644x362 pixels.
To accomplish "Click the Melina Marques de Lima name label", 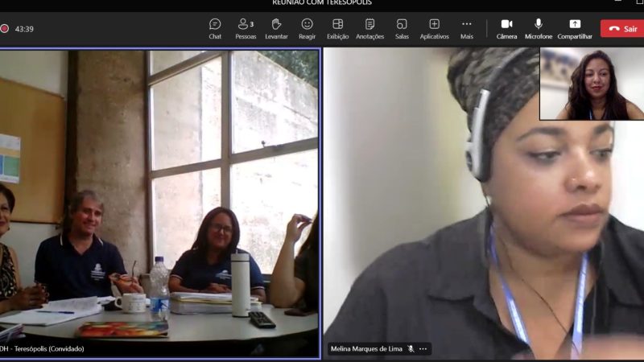I will (x=365, y=349).
